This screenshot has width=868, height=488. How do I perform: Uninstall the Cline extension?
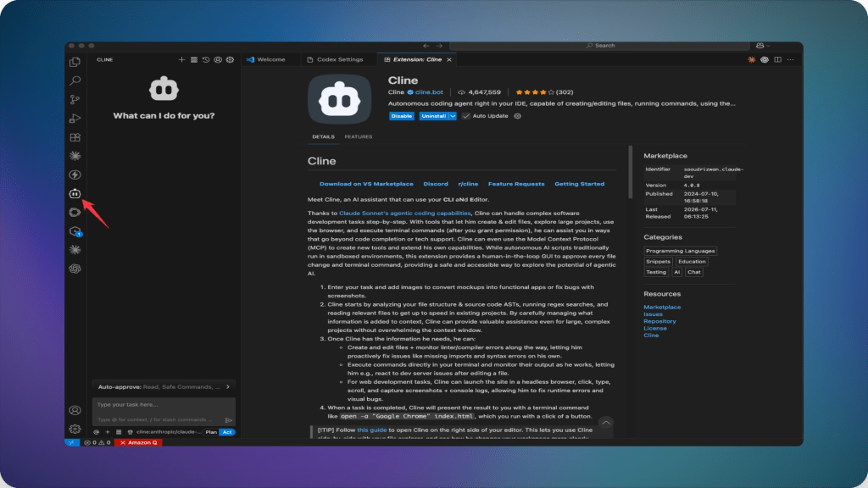pos(433,116)
